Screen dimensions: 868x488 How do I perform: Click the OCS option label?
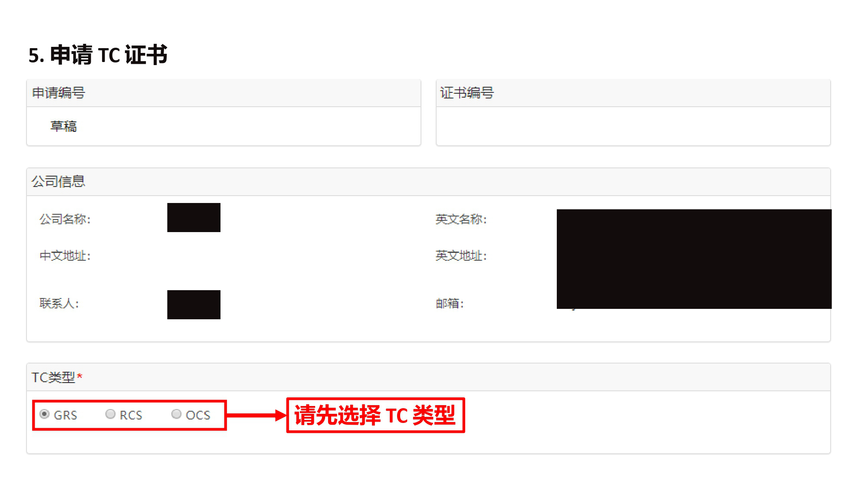click(198, 415)
